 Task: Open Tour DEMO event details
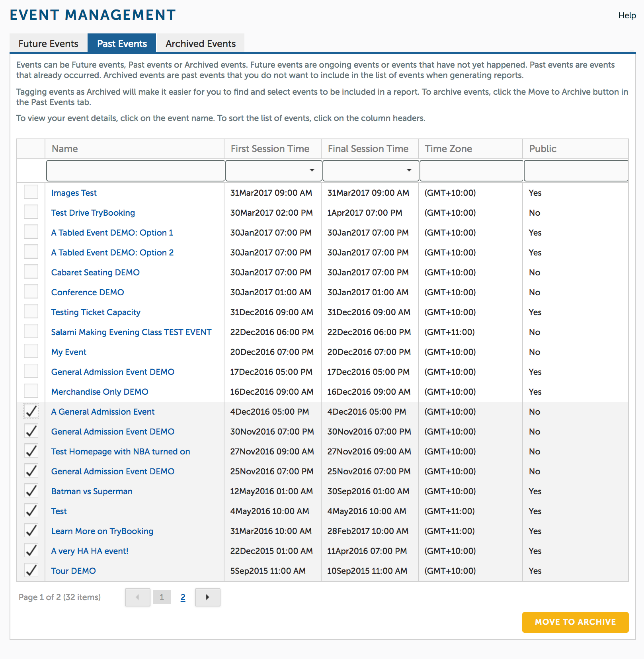coord(74,571)
